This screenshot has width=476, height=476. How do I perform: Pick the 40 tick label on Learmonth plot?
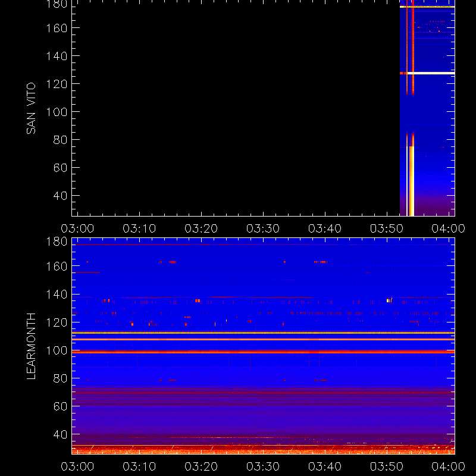pyautogui.click(x=60, y=435)
